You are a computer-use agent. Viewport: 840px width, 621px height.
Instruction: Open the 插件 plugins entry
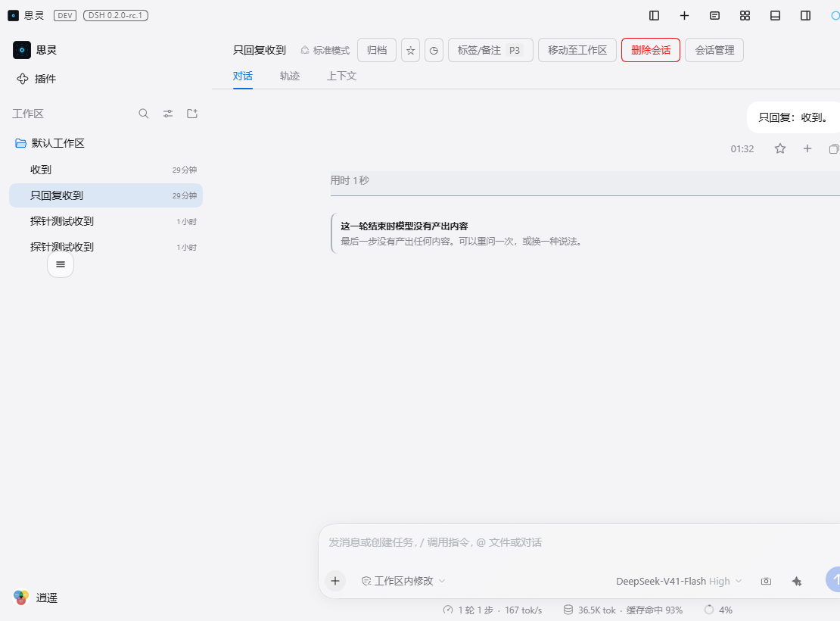click(x=36, y=79)
